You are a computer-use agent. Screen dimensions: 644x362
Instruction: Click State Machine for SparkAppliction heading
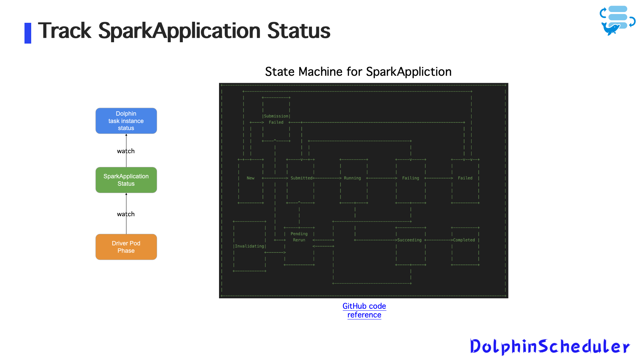pyautogui.click(x=358, y=72)
